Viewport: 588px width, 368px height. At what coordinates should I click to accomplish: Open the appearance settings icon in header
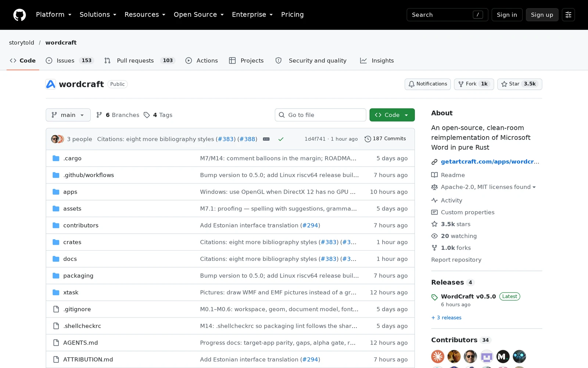point(568,15)
